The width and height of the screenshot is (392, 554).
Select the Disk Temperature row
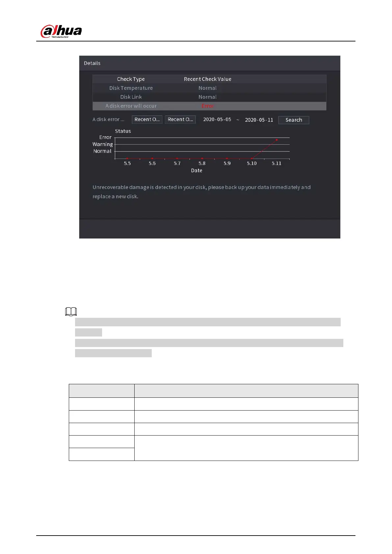click(x=209, y=88)
